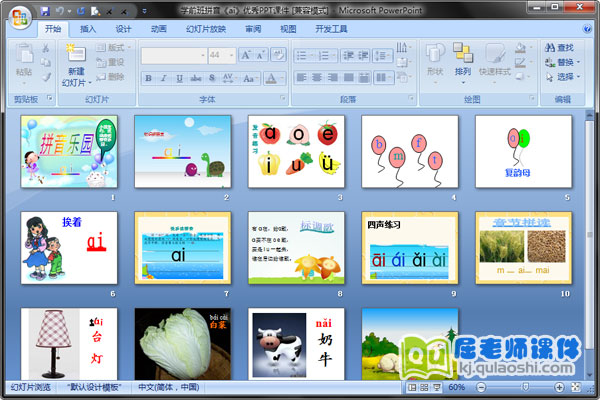Click the Copy icon in 剪贴板 group
This screenshot has width=600, height=400.
46,62
